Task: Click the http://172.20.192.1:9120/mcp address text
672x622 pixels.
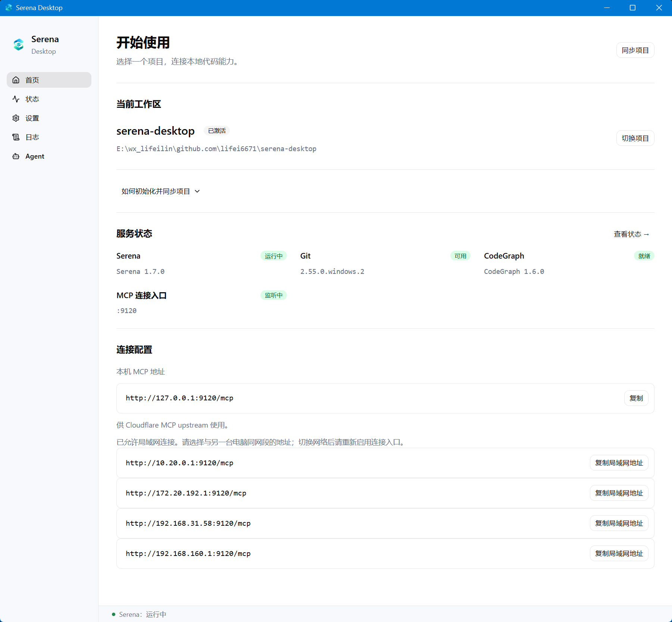Action: [x=186, y=493]
